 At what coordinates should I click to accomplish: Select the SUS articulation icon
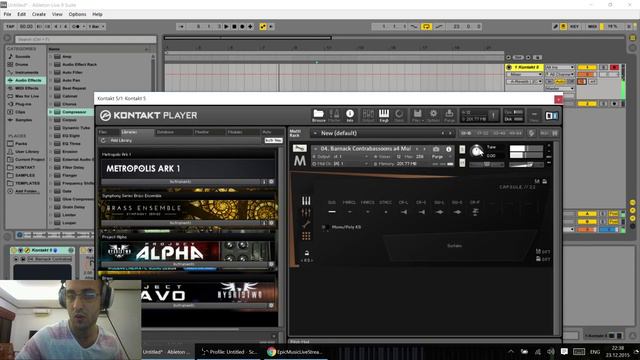pos(332,212)
